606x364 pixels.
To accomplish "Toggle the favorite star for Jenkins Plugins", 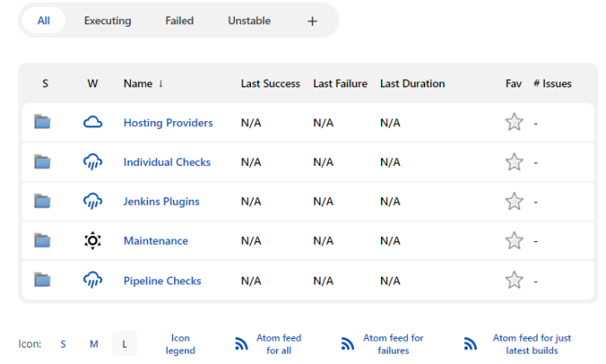I will (514, 201).
